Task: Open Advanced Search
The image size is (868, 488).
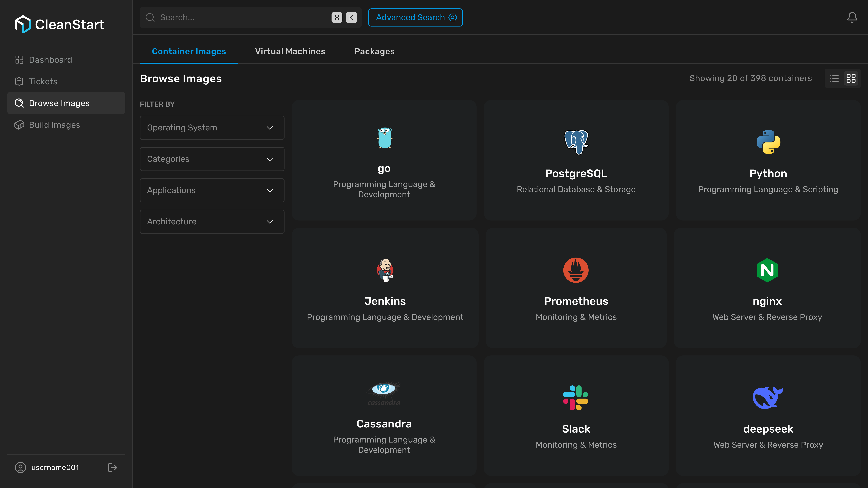Action: [415, 17]
